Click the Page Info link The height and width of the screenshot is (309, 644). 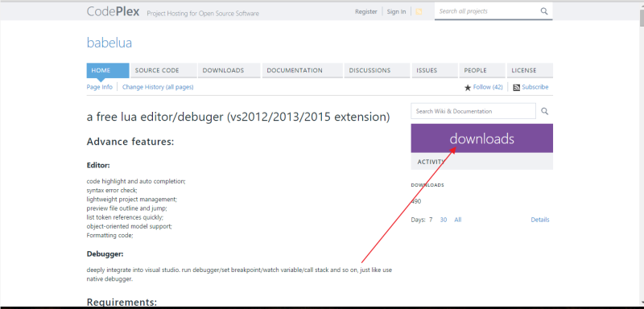click(99, 87)
